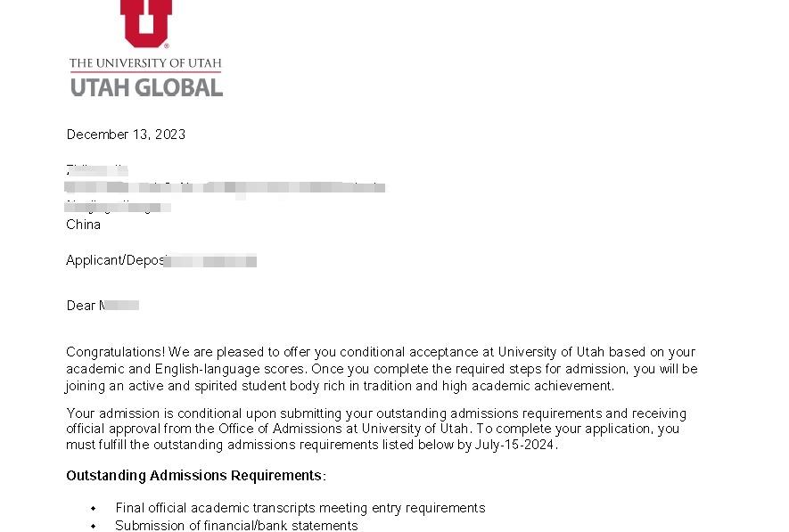Click the word "China" in address
The image size is (789, 532).
coord(83,225)
